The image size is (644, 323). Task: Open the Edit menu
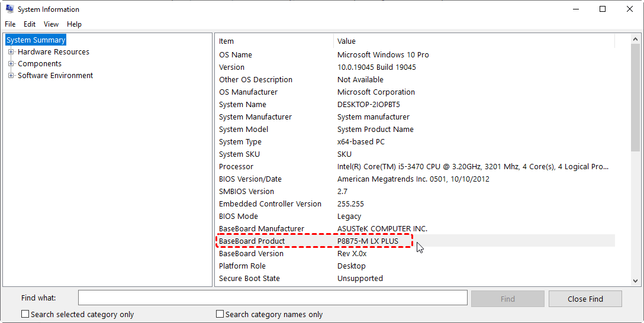tap(30, 24)
